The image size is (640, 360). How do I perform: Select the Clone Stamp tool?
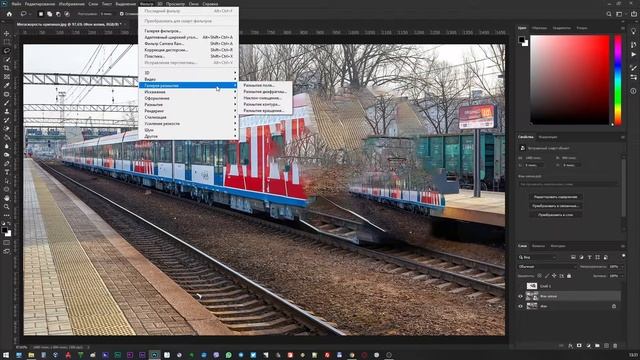point(7,111)
